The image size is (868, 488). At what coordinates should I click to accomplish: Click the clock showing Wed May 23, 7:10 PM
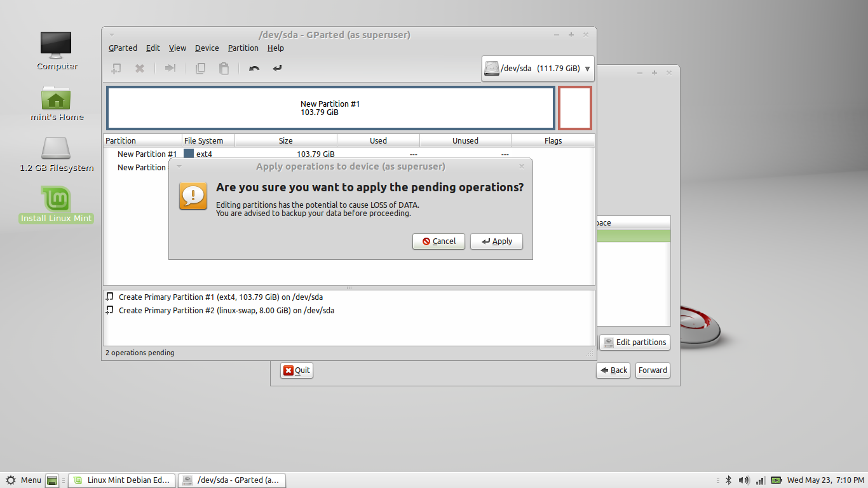coord(825,480)
